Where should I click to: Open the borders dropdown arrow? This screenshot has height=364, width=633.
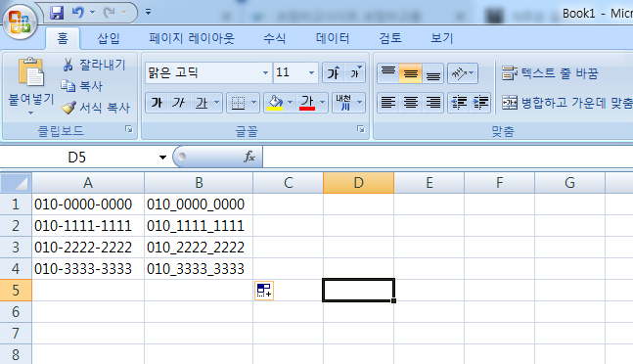pos(254,103)
